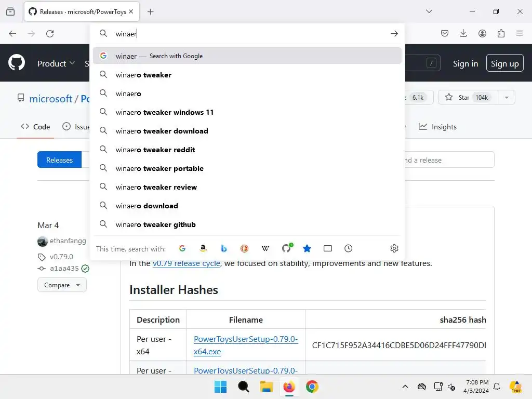Search history via the clock icon
532x399 pixels.
click(349, 248)
